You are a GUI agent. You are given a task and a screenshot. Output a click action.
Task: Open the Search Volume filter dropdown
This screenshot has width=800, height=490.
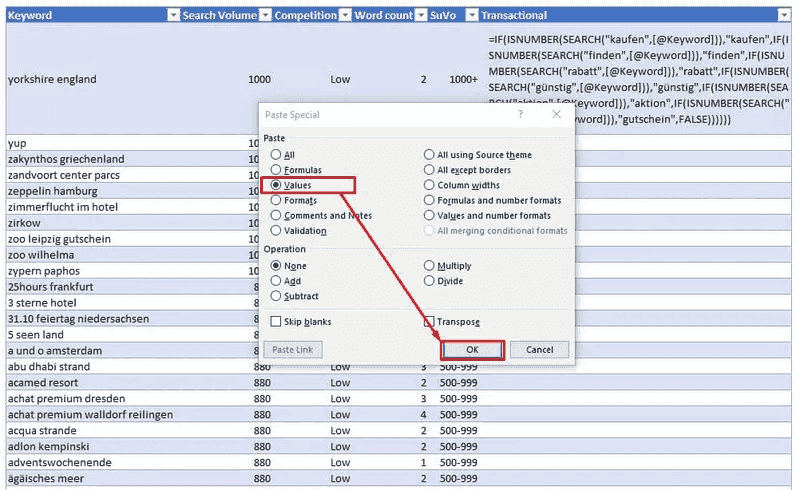coord(266,15)
